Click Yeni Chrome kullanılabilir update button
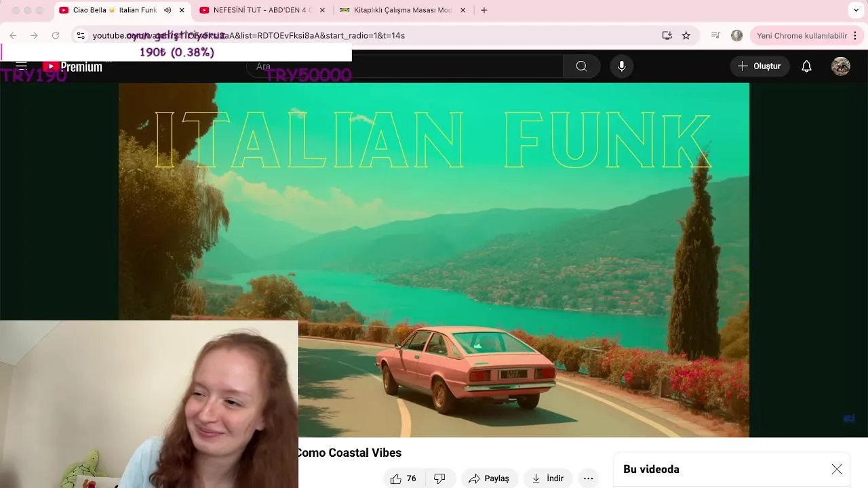The width and height of the screenshot is (868, 488). coord(802,35)
